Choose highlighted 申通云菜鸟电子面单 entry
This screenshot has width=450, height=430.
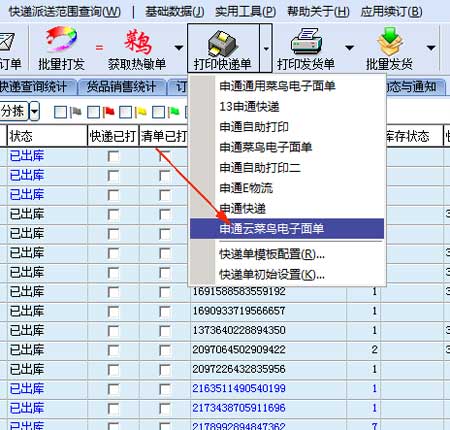(287, 229)
